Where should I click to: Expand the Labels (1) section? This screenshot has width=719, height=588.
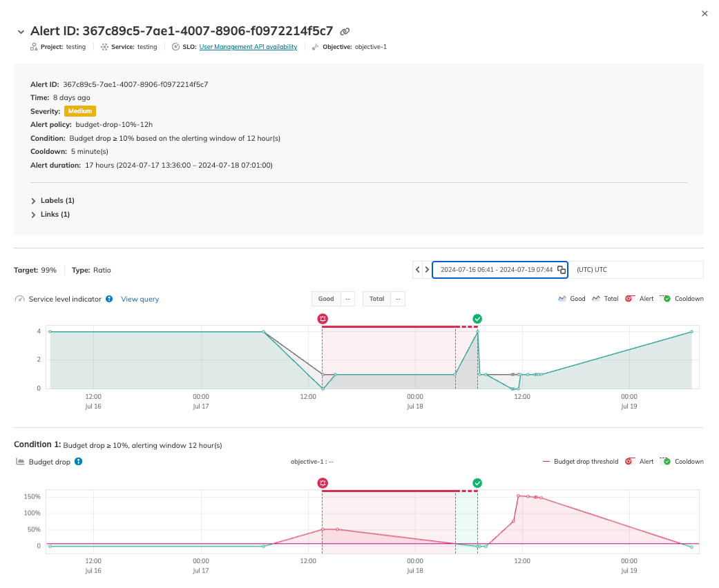[52, 201]
